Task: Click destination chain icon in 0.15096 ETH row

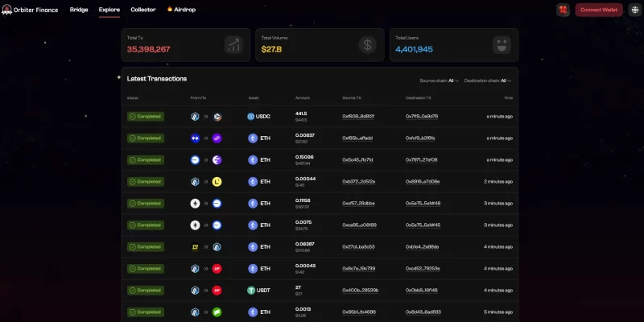Action: pyautogui.click(x=217, y=160)
